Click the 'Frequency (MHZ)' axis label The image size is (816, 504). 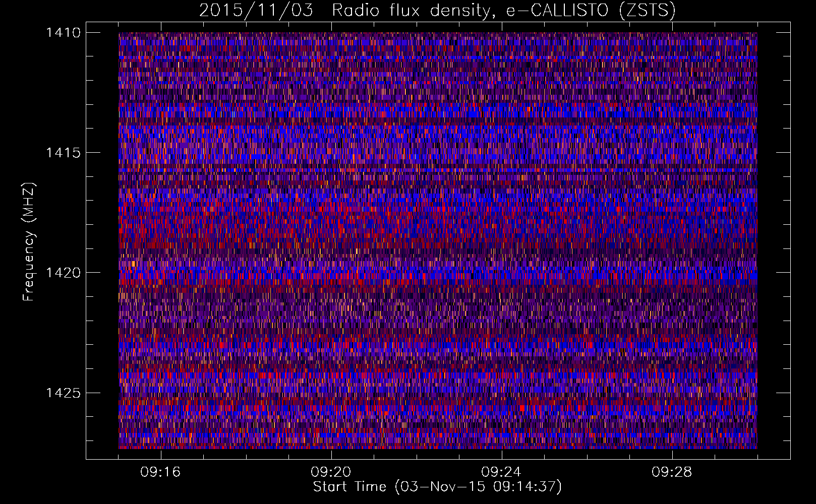tap(29, 242)
